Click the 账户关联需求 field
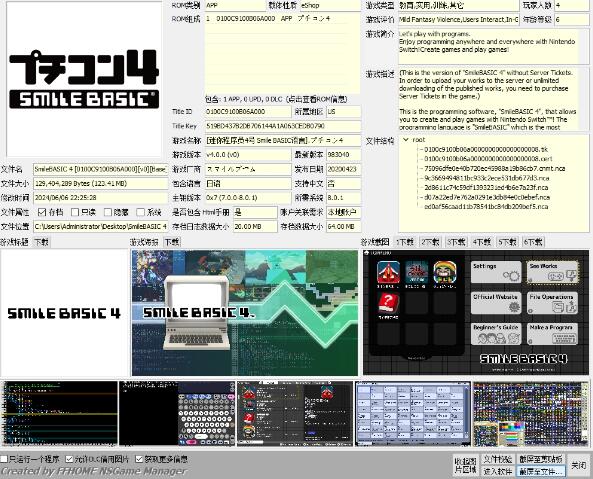 point(343,212)
